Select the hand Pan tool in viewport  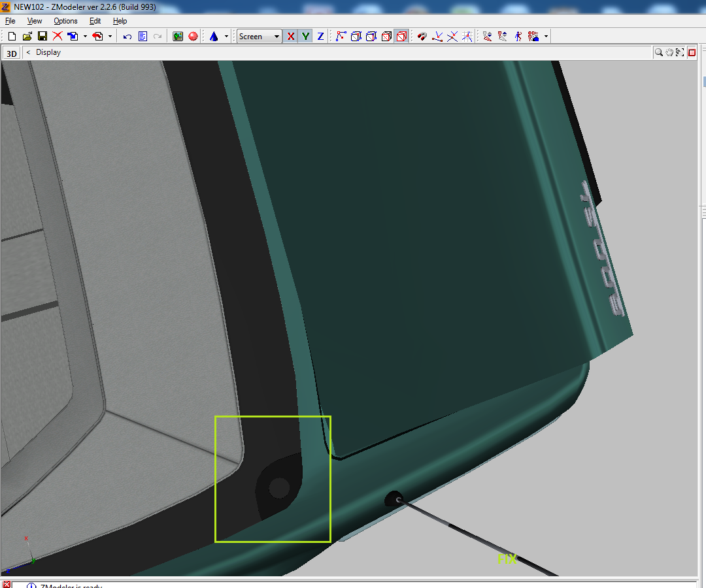(x=669, y=53)
